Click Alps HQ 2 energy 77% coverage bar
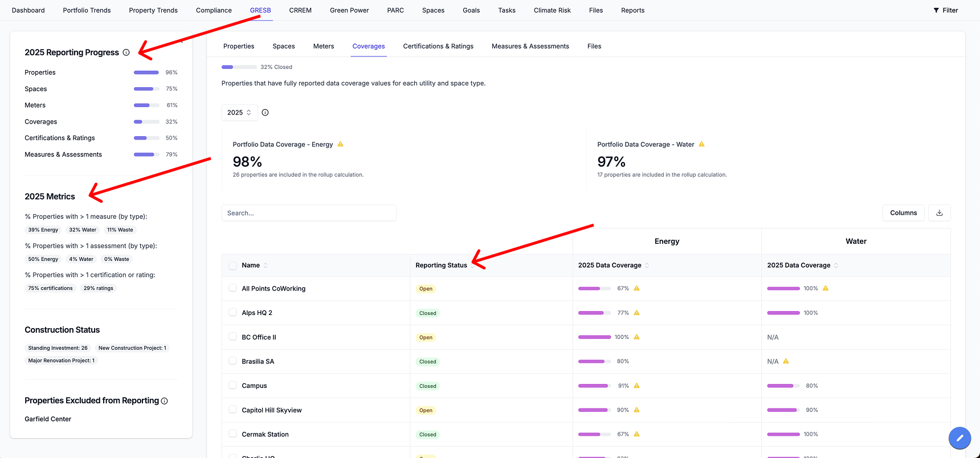This screenshot has width=980, height=458. click(594, 313)
